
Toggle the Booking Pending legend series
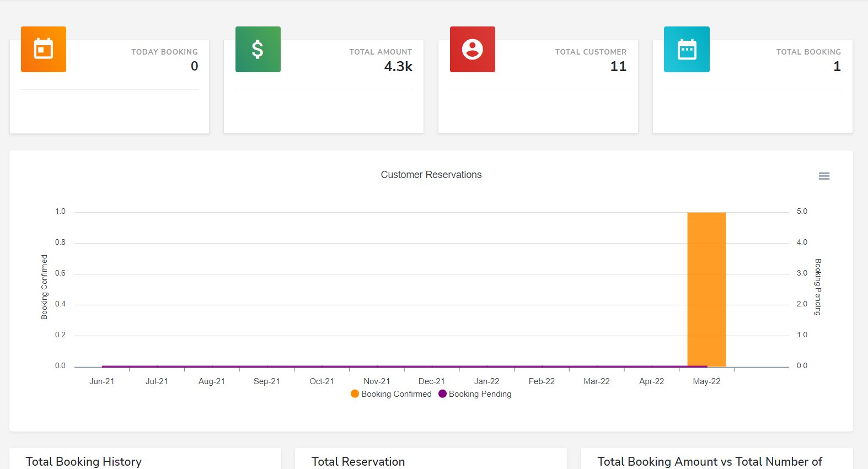tap(480, 394)
